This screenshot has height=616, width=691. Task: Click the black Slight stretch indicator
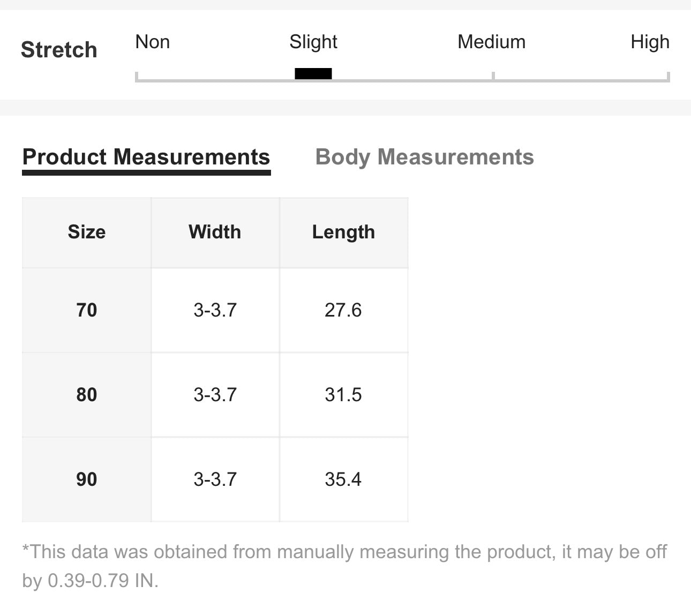(313, 74)
